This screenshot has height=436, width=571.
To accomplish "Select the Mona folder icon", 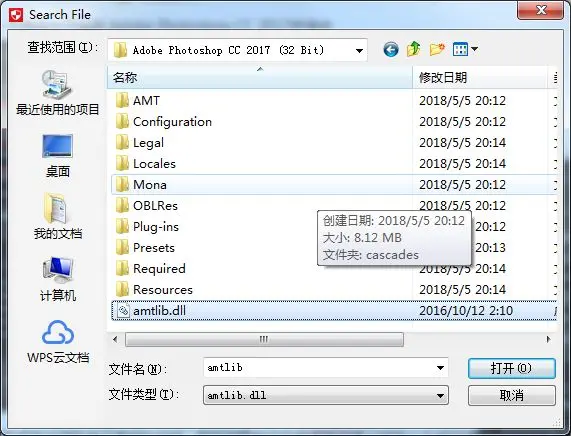I will tap(122, 185).
